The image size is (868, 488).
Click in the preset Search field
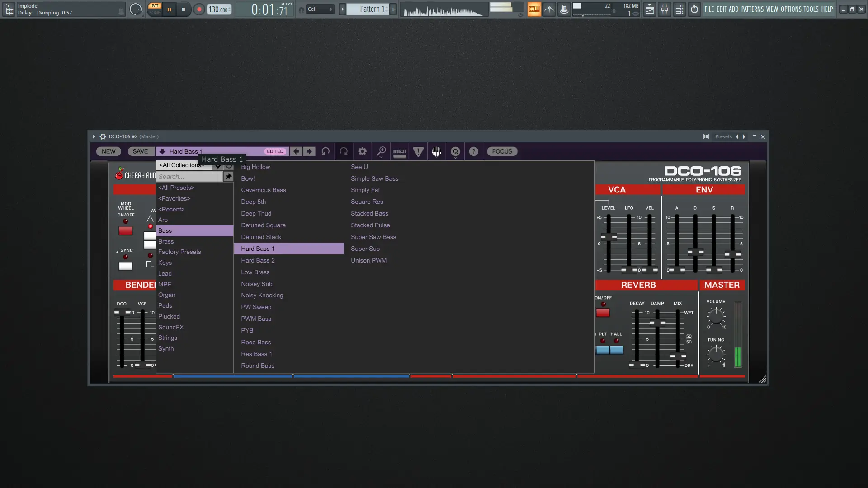tap(189, 177)
